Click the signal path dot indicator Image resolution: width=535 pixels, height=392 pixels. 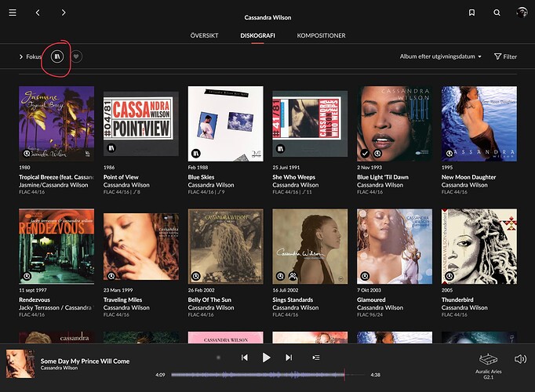[x=218, y=358]
